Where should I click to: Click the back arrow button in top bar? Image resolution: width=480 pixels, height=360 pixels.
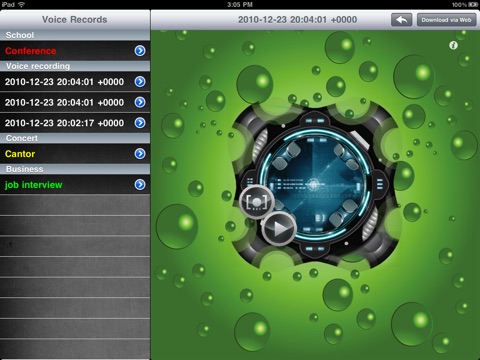pos(401,20)
